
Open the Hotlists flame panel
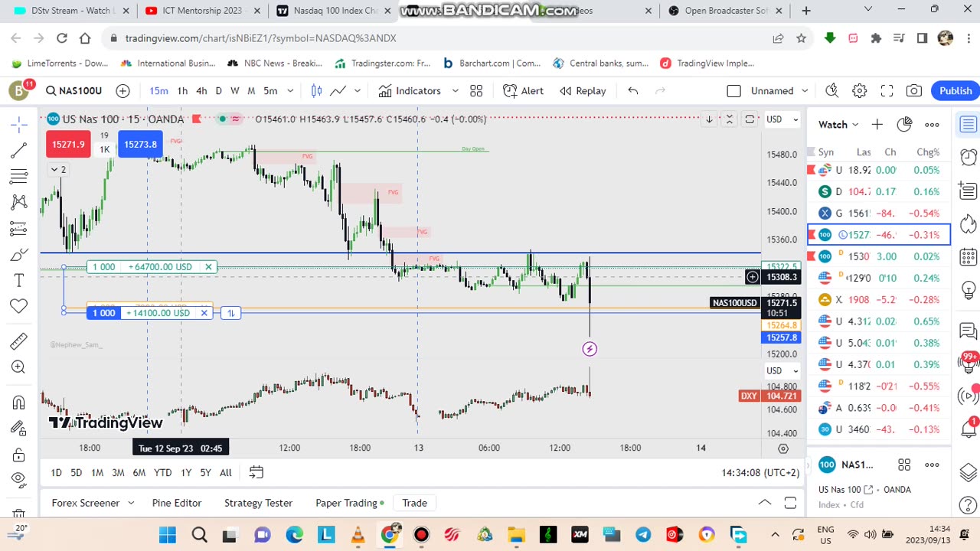coord(969,223)
